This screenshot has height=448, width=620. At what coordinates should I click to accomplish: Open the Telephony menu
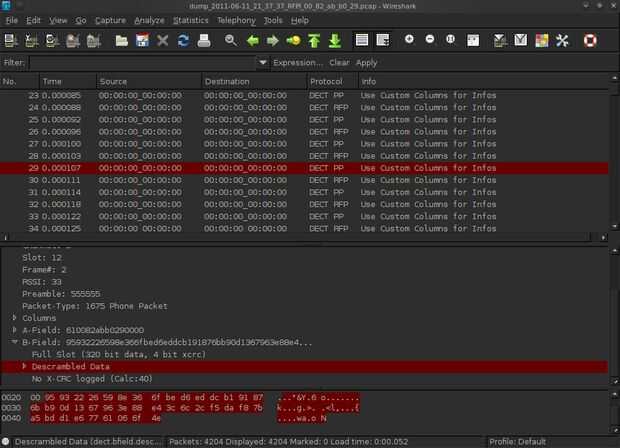coord(236,20)
